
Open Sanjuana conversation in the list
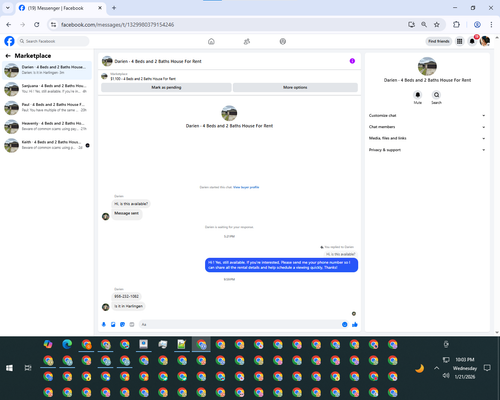pyautogui.click(x=47, y=89)
